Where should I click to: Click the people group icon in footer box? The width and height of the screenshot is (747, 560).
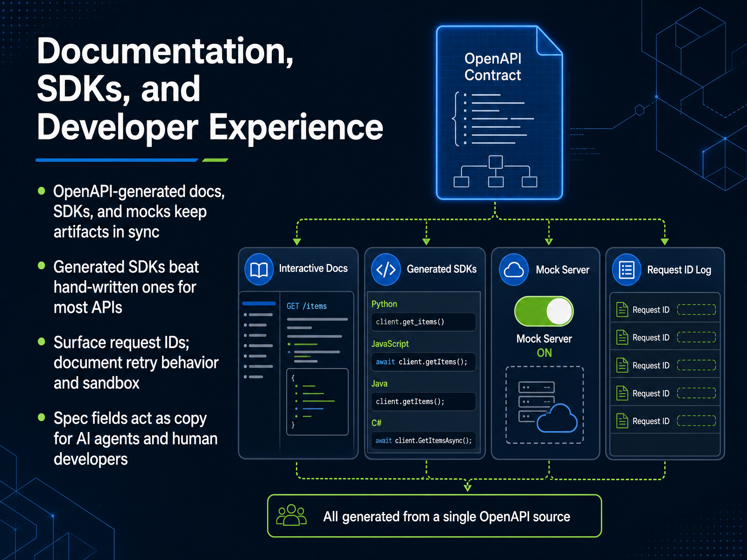coord(292,515)
